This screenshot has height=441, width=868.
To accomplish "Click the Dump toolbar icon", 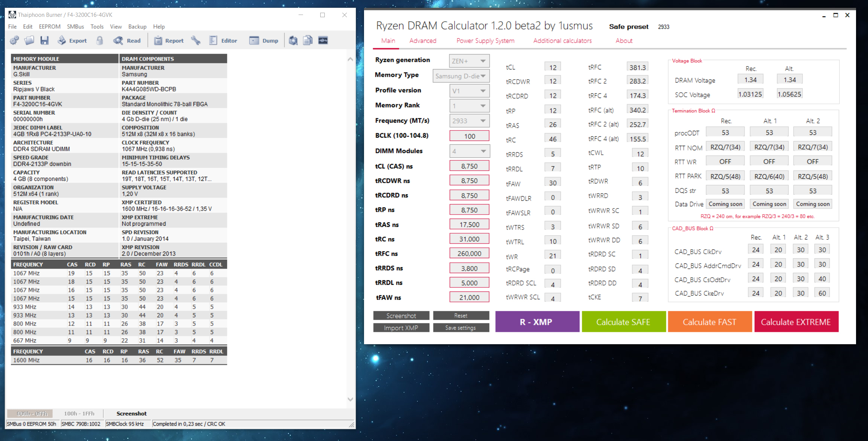I will click(264, 40).
